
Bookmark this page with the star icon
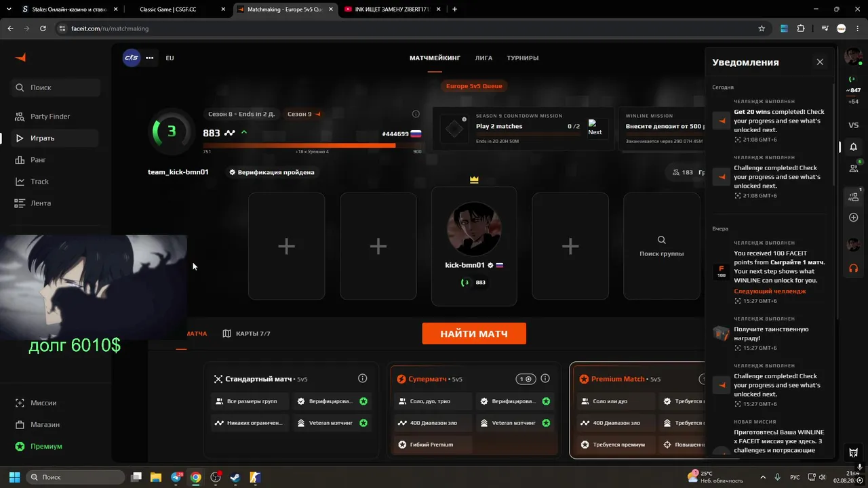(762, 28)
